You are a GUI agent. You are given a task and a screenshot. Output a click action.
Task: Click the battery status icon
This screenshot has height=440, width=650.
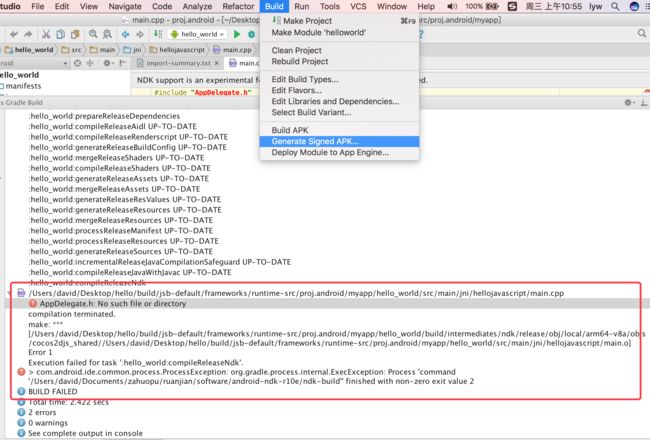point(492,6)
